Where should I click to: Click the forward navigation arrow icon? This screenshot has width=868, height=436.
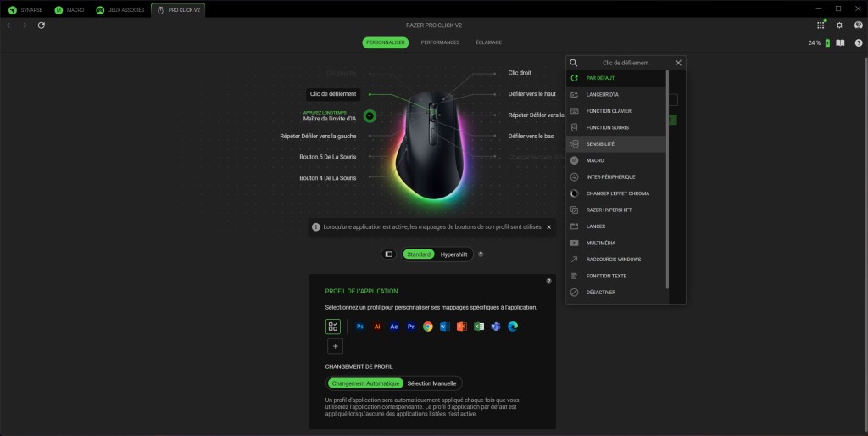pyautogui.click(x=25, y=25)
